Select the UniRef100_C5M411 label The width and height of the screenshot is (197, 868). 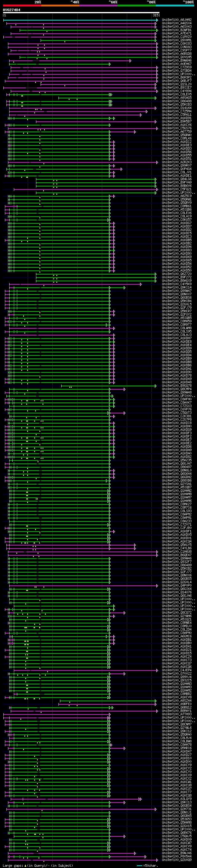point(177,115)
